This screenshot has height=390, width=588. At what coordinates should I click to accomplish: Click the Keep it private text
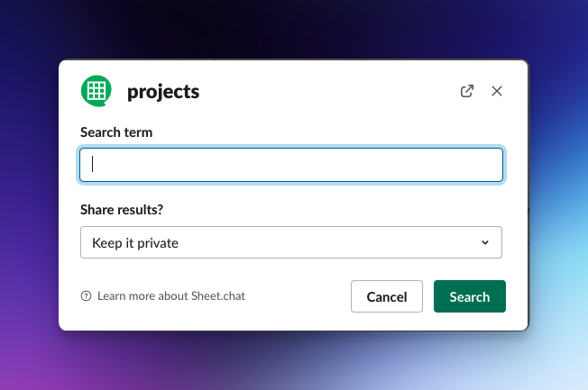135,243
